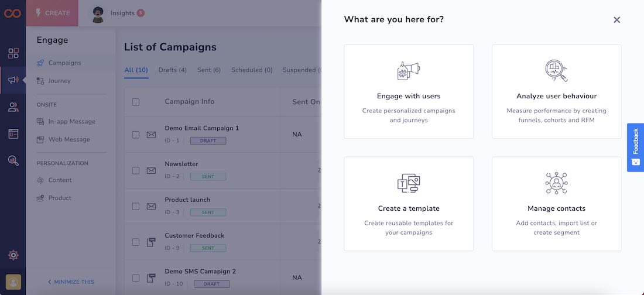Viewport: 644px width, 295px height.
Task: Switch to the Drafts (4) tab
Action: [x=172, y=70]
